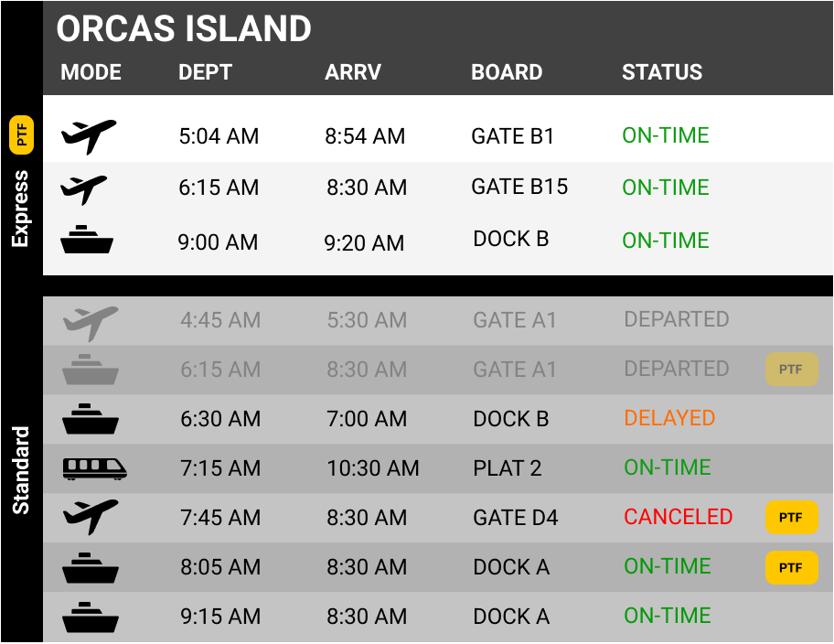Click the ferry icon on delayed 6:30 AM row
This screenshot has height=644, width=834.
coord(91,418)
